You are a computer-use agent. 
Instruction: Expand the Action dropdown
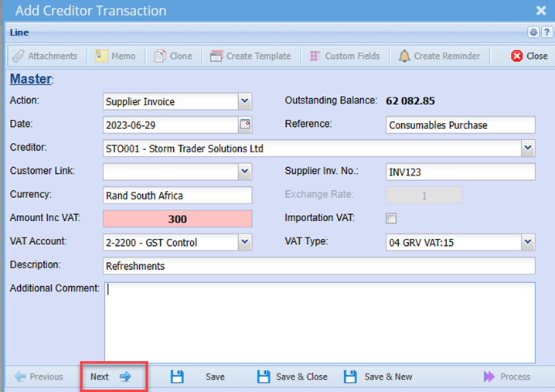(x=244, y=101)
